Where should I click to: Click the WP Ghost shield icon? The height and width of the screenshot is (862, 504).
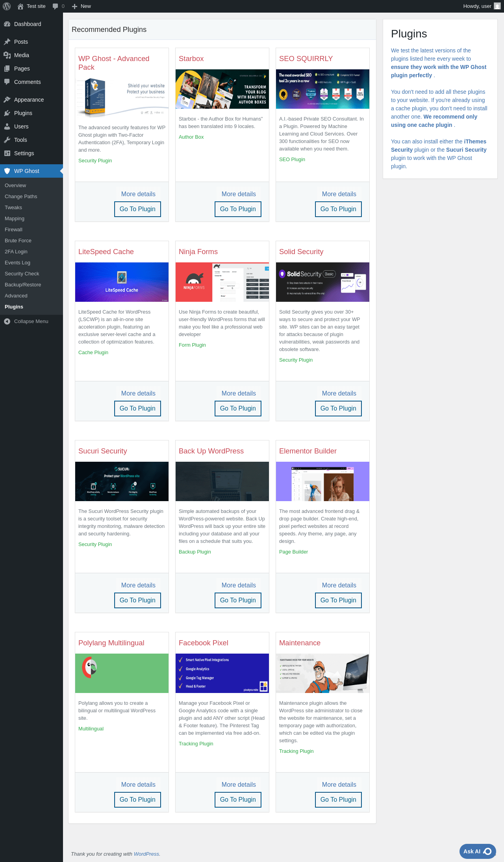pyautogui.click(x=7, y=171)
